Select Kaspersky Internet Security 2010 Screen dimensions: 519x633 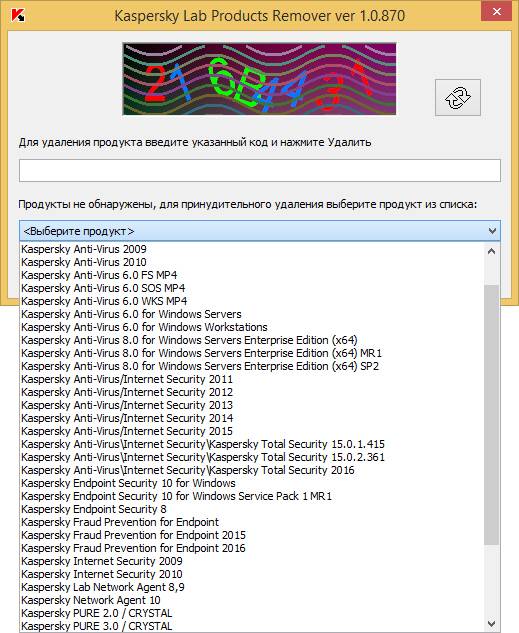pyautogui.click(x=252, y=574)
